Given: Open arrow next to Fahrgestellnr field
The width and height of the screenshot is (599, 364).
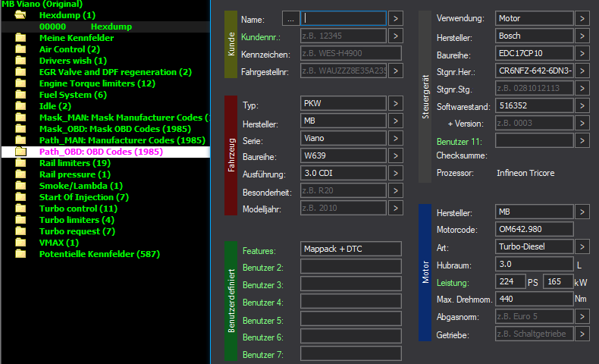Looking at the screenshot, I should (396, 71).
